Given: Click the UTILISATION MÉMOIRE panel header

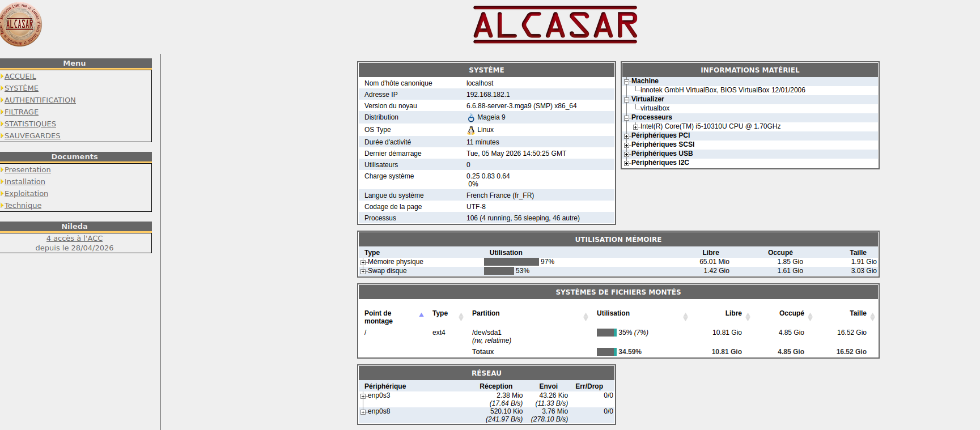Looking at the screenshot, I should click(618, 240).
